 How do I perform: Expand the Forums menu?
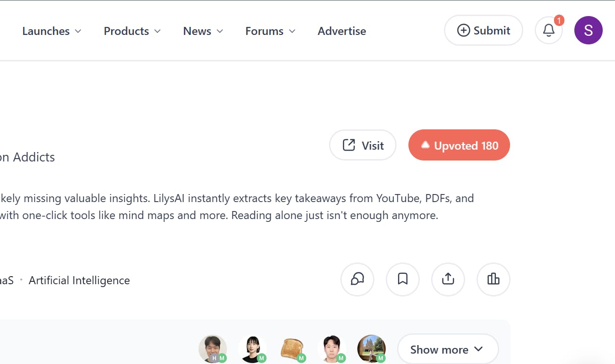tap(270, 31)
